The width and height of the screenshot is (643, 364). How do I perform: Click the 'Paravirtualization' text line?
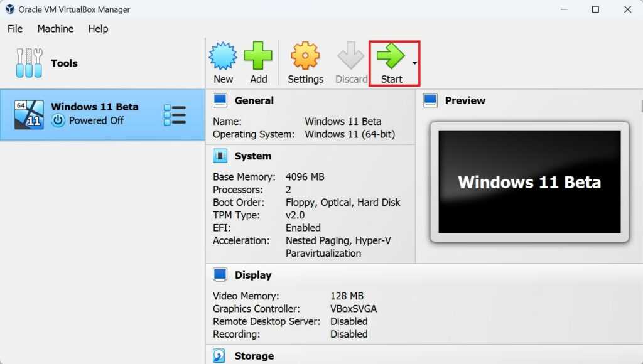[323, 254]
